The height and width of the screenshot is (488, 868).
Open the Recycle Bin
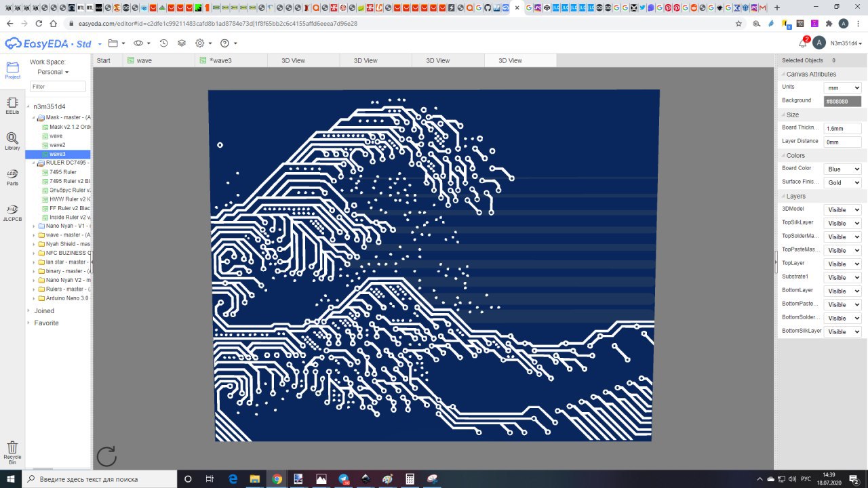click(12, 453)
